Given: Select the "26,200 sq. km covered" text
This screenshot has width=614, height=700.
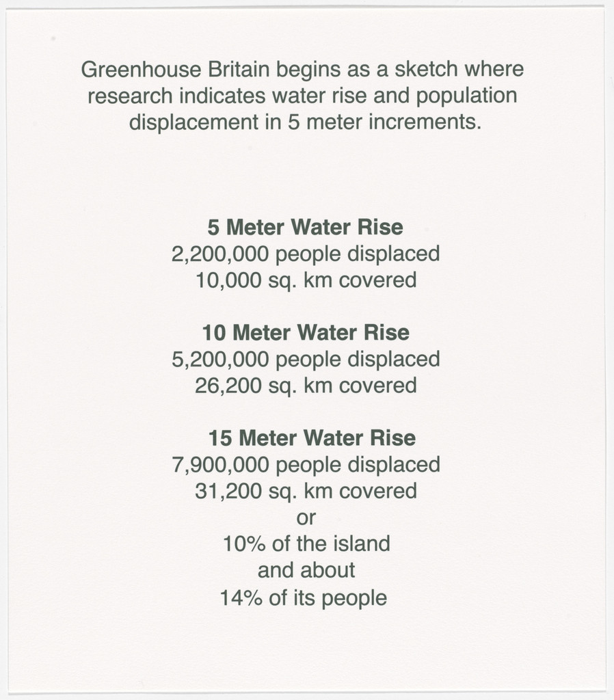Looking at the screenshot, I should 306,386.
